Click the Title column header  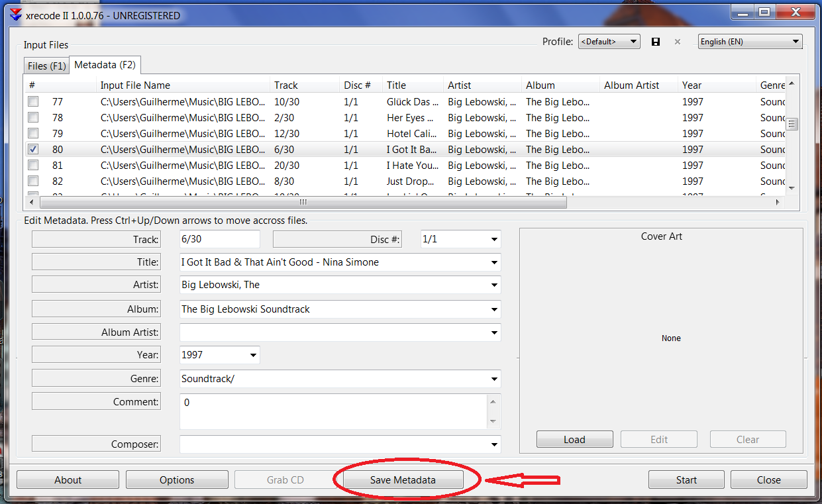pyautogui.click(x=413, y=85)
